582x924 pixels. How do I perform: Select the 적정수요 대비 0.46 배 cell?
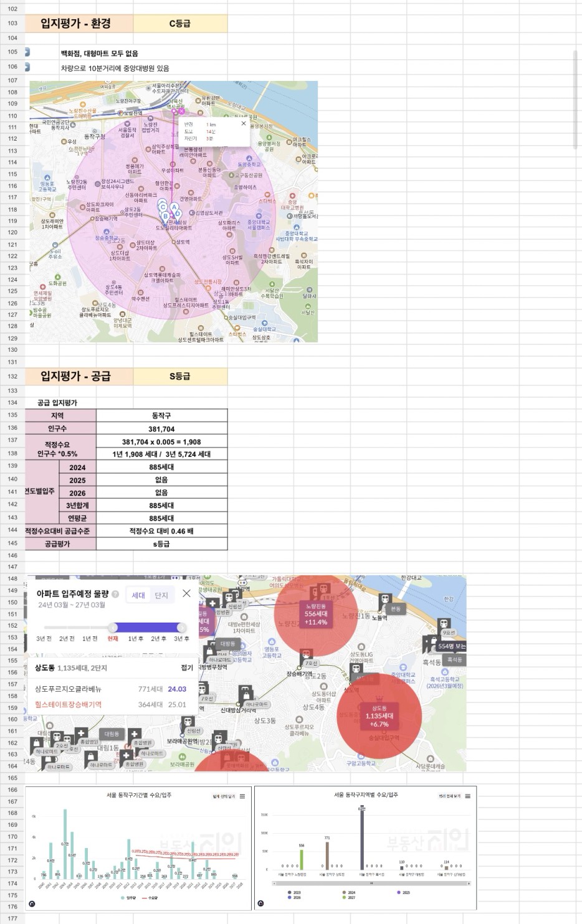[x=162, y=531]
